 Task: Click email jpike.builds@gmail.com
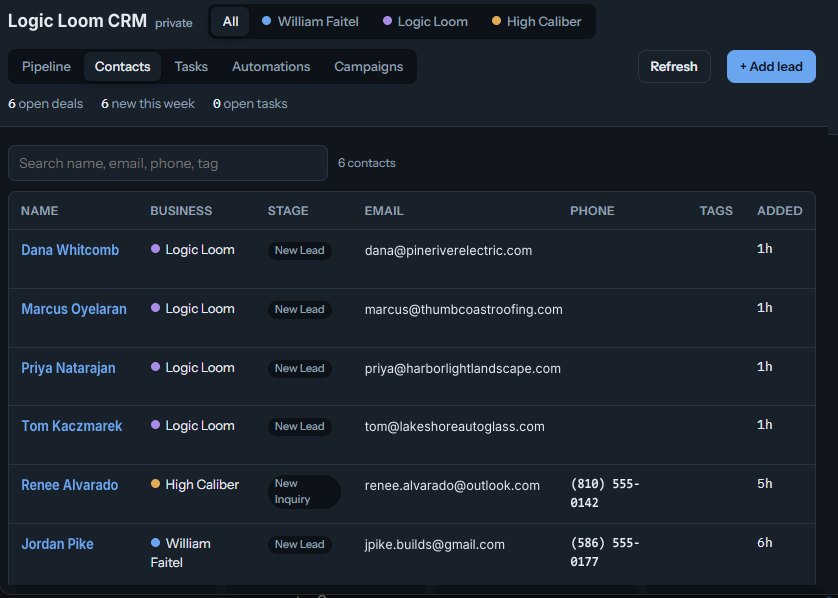434,545
